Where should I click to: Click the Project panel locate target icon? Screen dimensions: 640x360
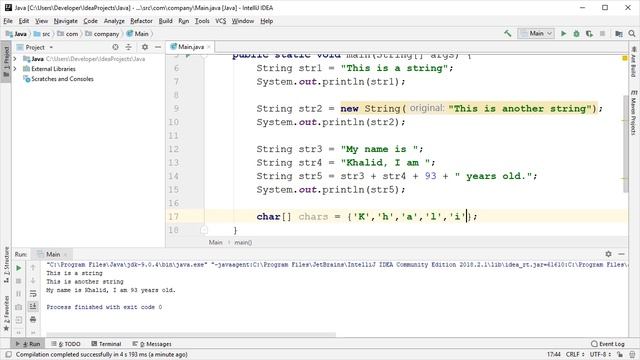click(116, 47)
